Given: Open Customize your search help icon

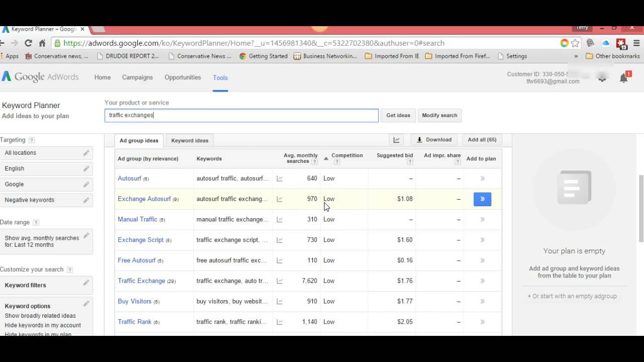Looking at the screenshot, I should [70, 270].
